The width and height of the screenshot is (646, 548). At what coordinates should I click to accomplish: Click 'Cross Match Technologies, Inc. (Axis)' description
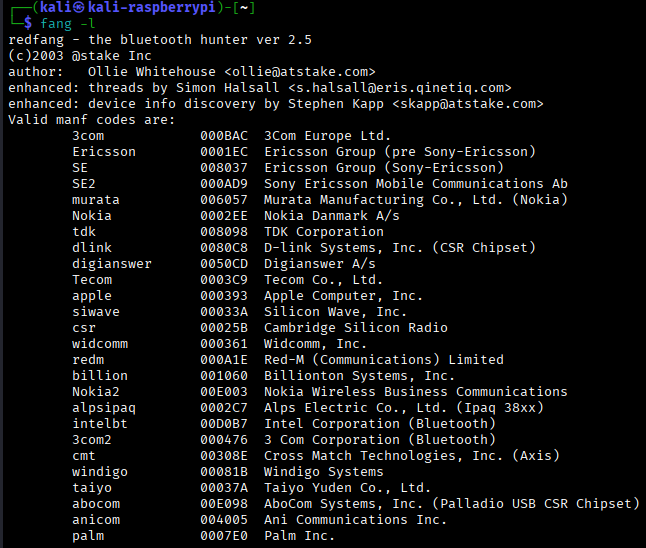tap(412, 456)
